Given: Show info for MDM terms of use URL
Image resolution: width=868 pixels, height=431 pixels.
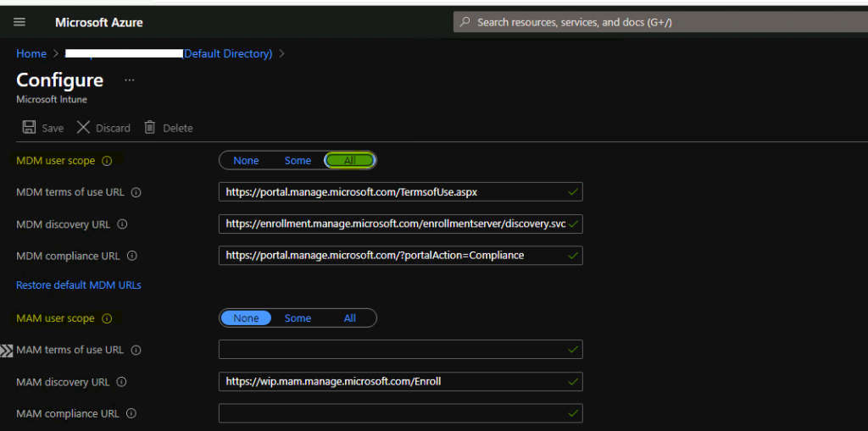Looking at the screenshot, I should [x=136, y=192].
